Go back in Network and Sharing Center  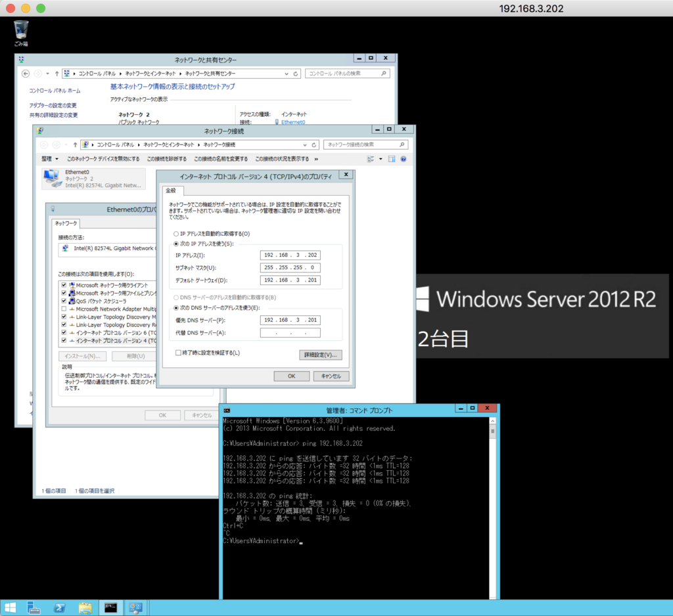pos(26,74)
